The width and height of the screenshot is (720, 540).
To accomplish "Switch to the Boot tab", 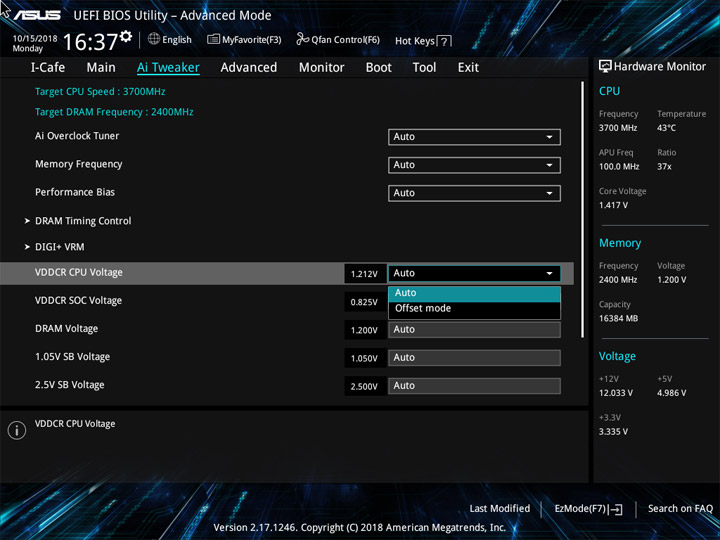I will point(378,68).
